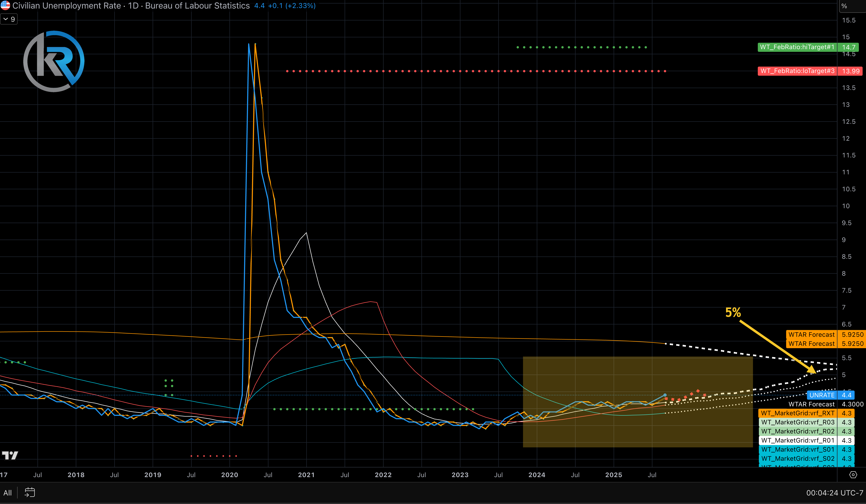This screenshot has height=504, width=866.
Task: Open the Go to date calendar icon
Action: [30, 492]
